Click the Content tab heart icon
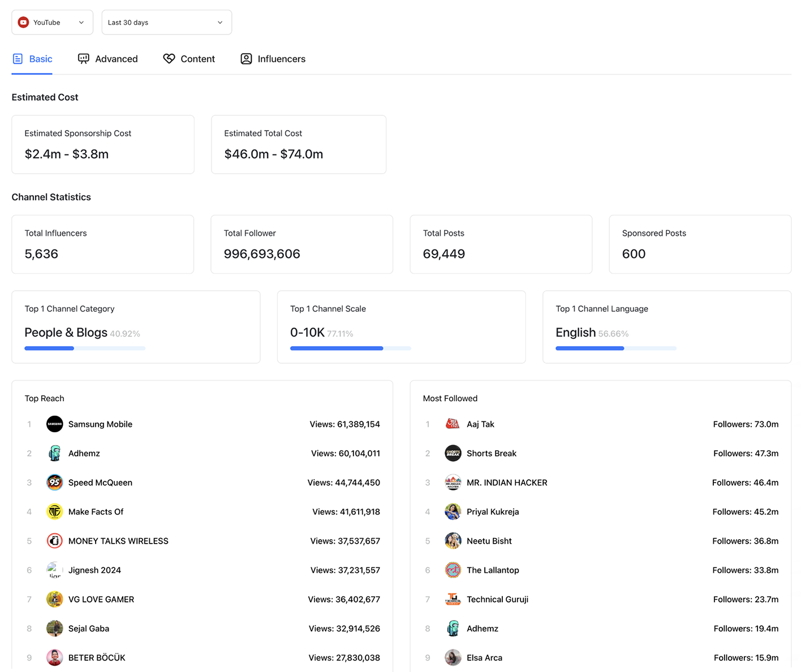Image resolution: width=801 pixels, height=672 pixels. 169,59
